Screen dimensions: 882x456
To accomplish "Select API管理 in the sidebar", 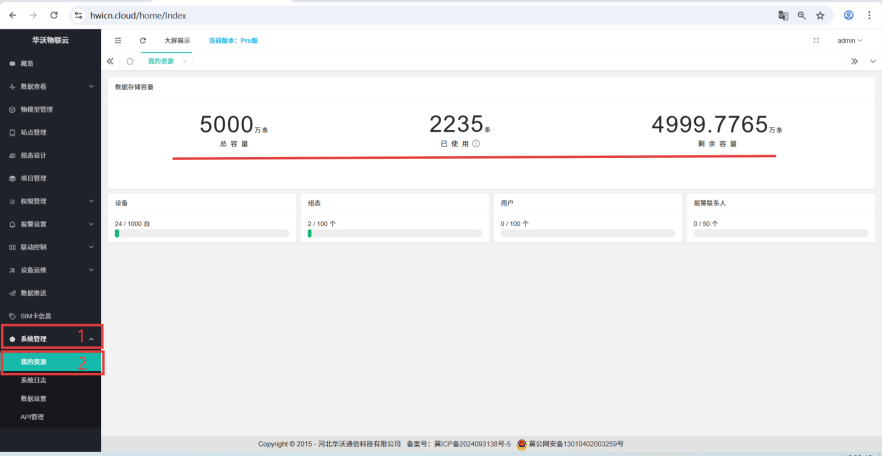I will pos(32,417).
